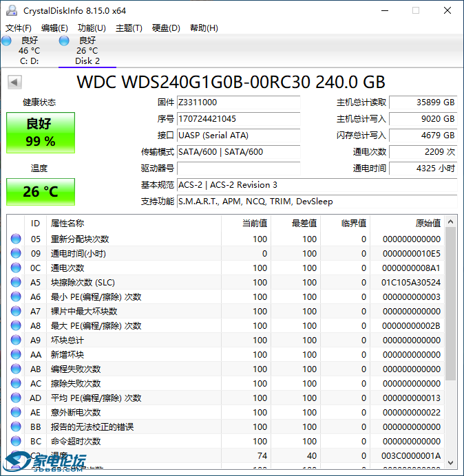
Task: Click power-on hours value 4325 小时
Action: tap(423, 168)
